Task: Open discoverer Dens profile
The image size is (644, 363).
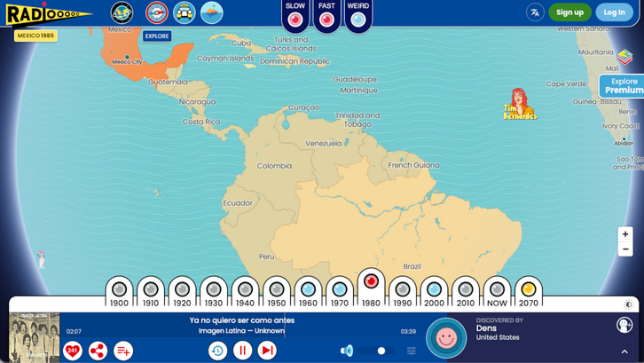Action: tap(486, 328)
